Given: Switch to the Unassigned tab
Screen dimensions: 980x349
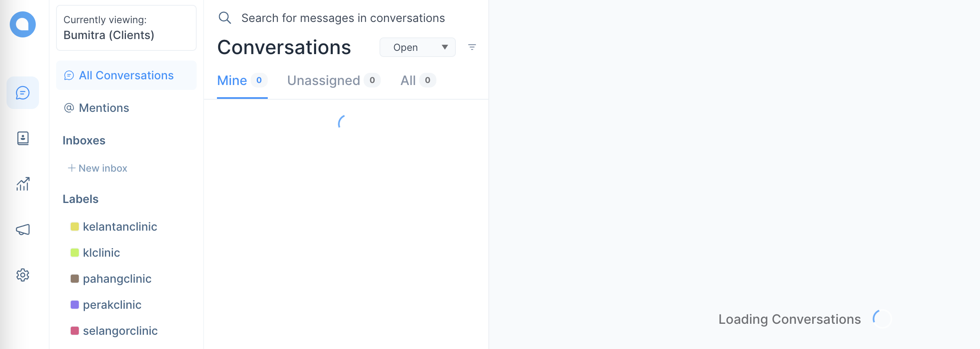Looking at the screenshot, I should coord(324,80).
